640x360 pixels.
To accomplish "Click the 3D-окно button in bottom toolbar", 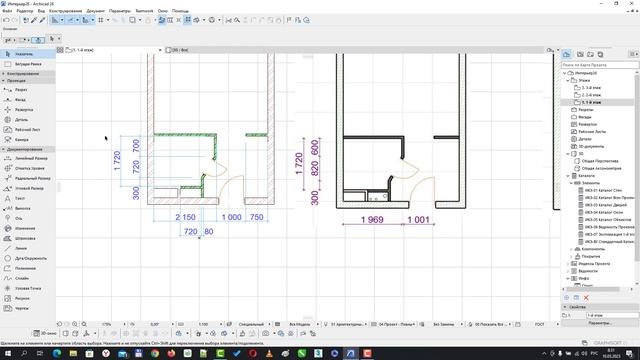I will 45,333.
